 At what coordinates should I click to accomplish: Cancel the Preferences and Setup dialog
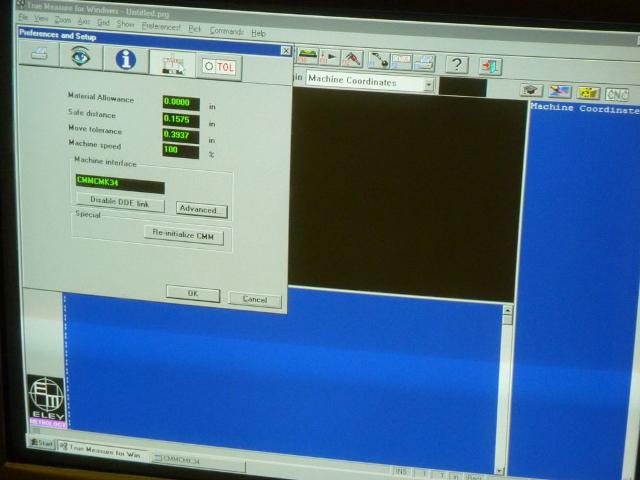255,299
